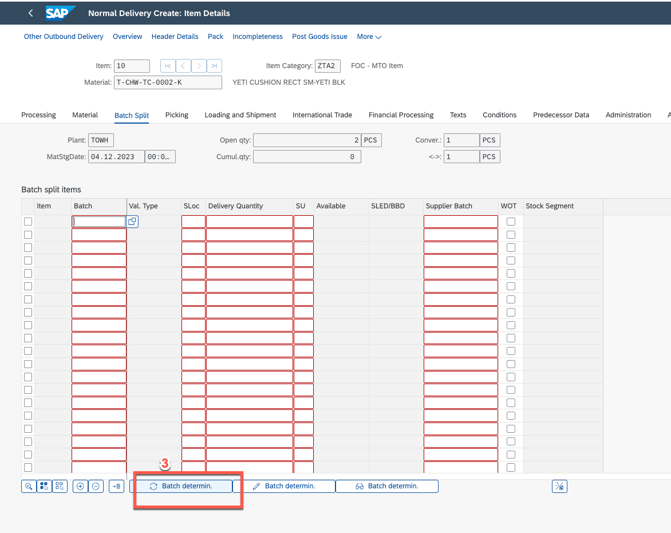
Task: Click Post Goods Issue link
Action: tap(319, 37)
